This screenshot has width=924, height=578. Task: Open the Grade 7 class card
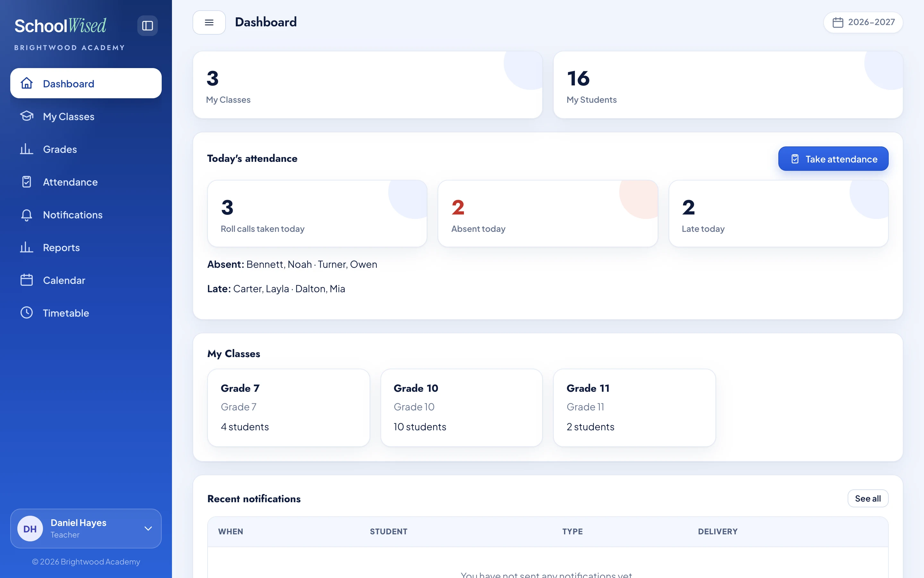289,407
